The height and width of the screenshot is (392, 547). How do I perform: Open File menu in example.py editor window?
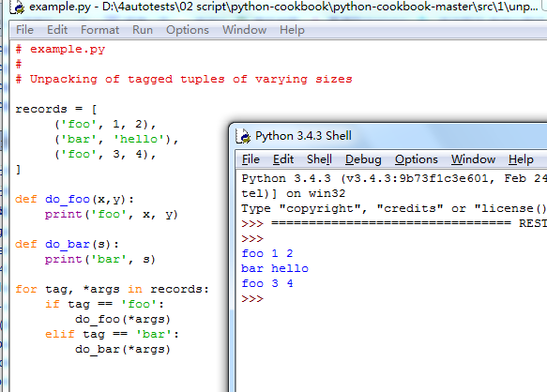tap(24, 30)
